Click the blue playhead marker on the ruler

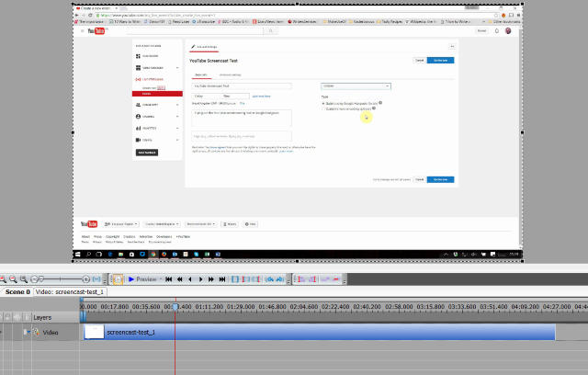(175, 307)
